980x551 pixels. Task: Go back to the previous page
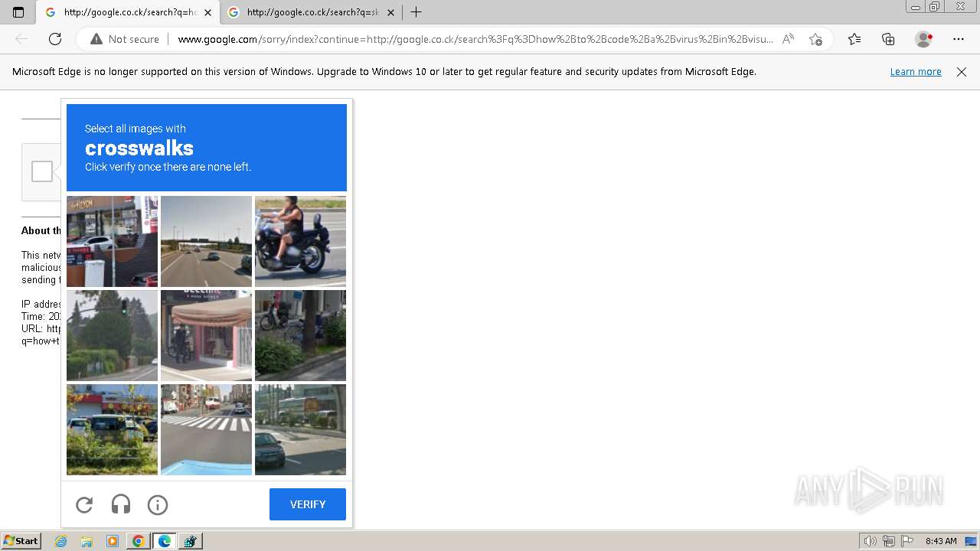[21, 39]
